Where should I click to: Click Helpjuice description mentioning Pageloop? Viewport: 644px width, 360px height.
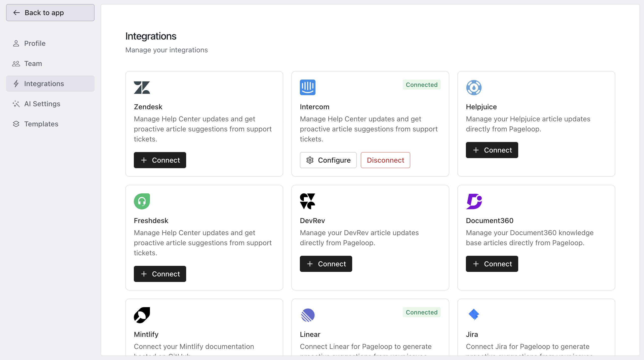coord(528,124)
